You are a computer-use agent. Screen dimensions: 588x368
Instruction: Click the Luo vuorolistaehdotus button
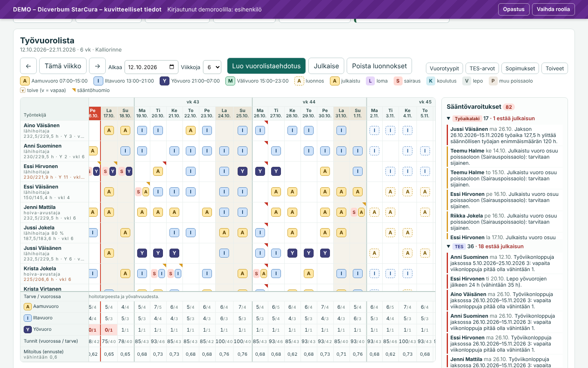coord(266,66)
